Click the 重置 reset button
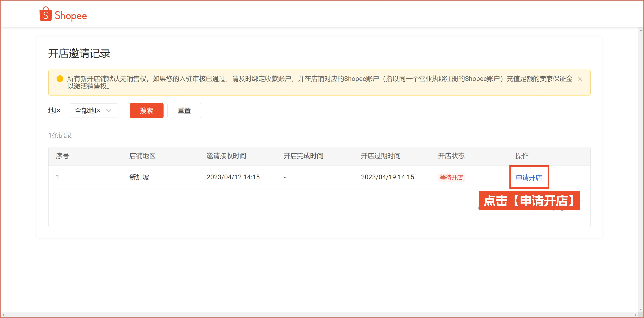Image resolution: width=644 pixels, height=318 pixels. pyautogui.click(x=184, y=110)
